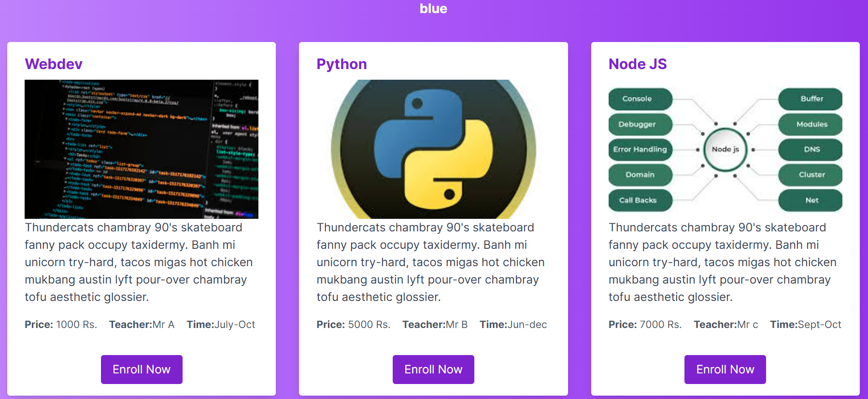
Task: Select the Call Backs pill in diagram
Action: 640,200
